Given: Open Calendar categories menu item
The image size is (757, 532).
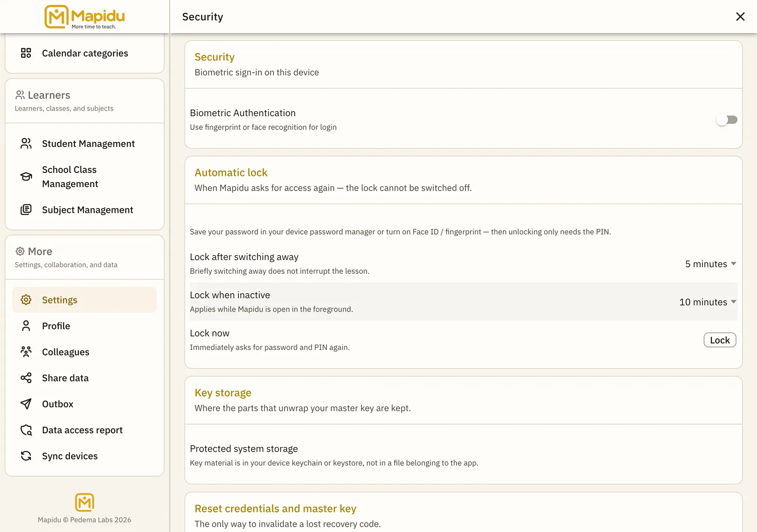Looking at the screenshot, I should click(x=85, y=53).
